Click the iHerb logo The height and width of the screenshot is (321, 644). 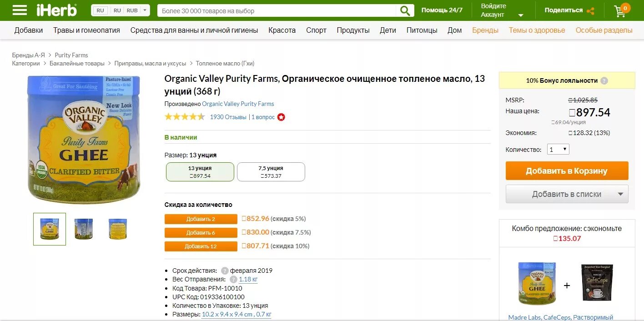click(57, 10)
